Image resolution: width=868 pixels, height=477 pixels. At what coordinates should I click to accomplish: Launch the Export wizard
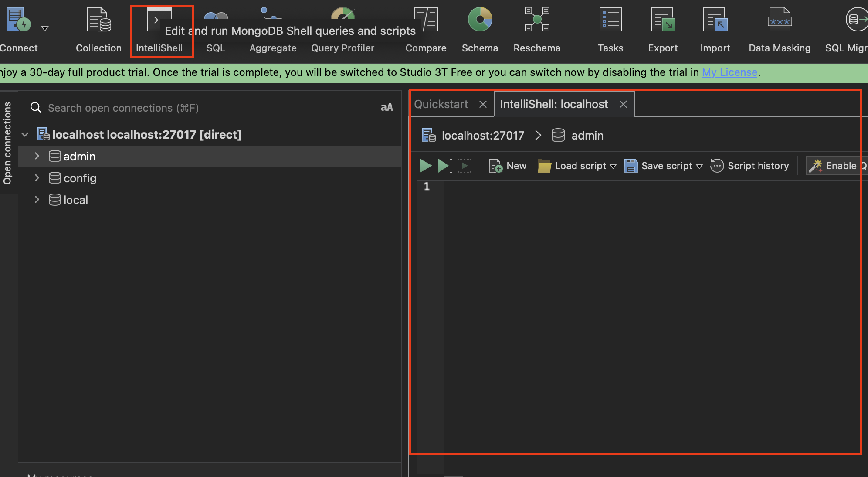click(x=663, y=30)
